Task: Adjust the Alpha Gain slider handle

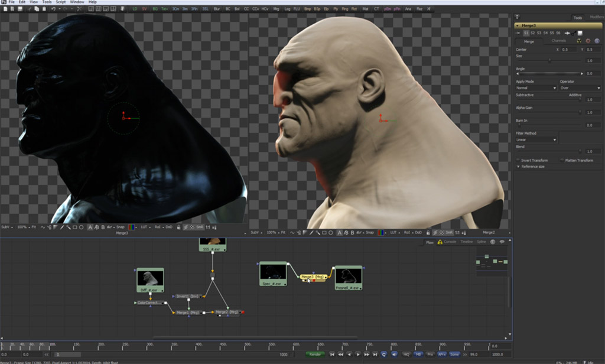Action: (580, 112)
